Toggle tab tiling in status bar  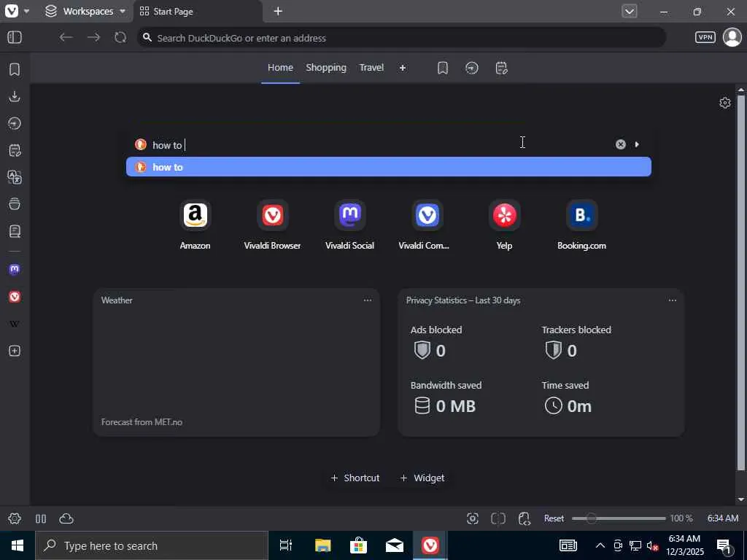point(41,518)
